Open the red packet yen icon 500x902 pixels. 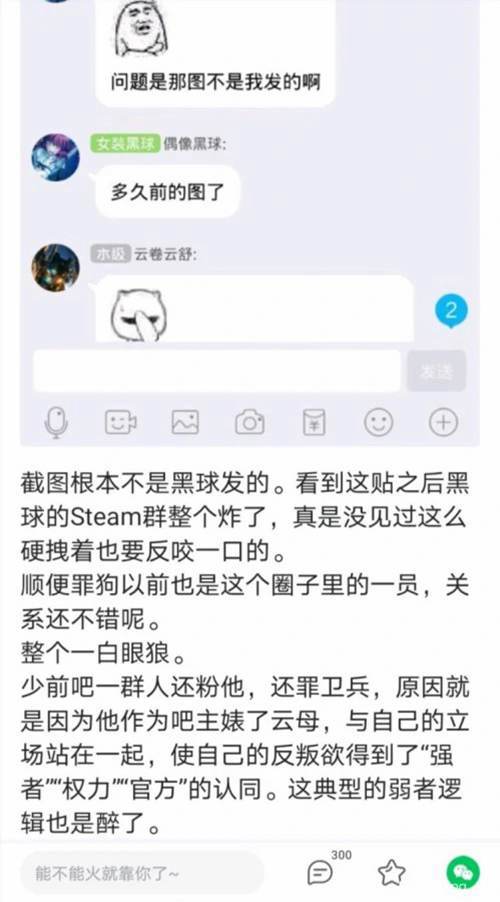click(x=314, y=423)
